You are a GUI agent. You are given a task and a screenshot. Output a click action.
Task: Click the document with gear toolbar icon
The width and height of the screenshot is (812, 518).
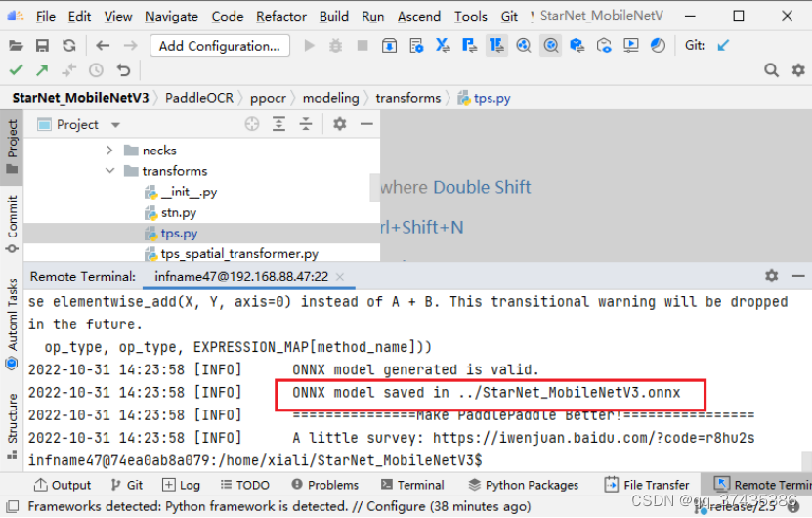click(x=416, y=46)
